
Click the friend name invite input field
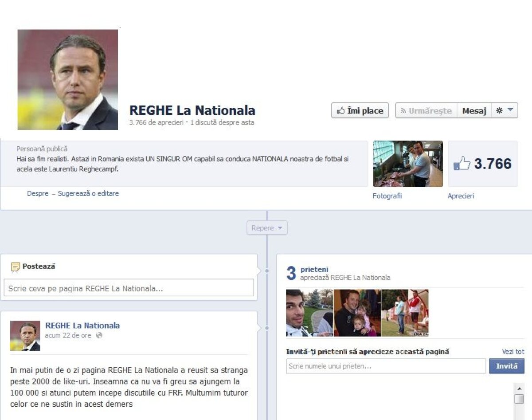coord(385,366)
